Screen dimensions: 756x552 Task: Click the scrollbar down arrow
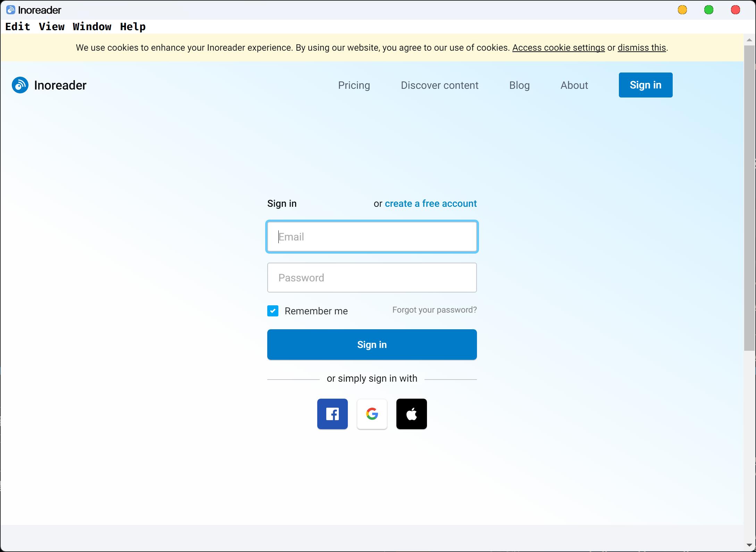[x=749, y=545]
